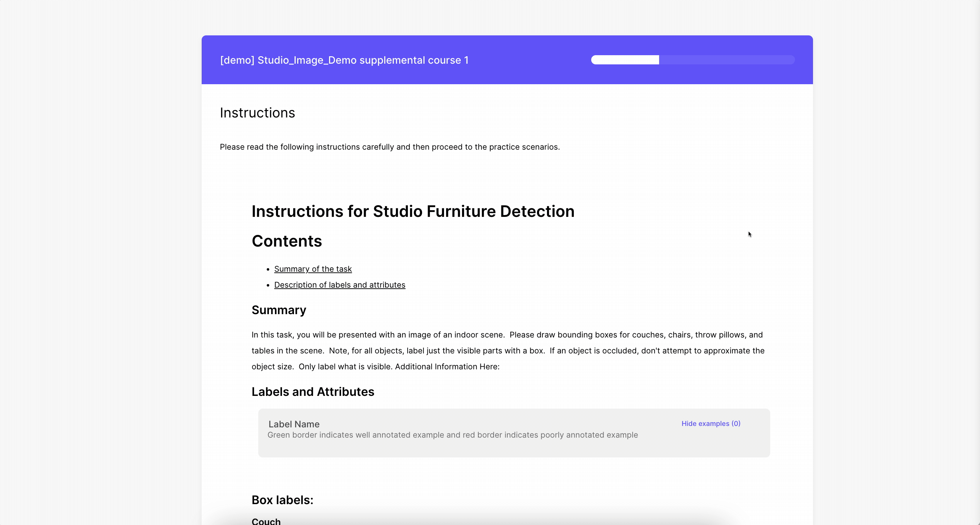Click the 'Couch' label heading

pos(266,521)
